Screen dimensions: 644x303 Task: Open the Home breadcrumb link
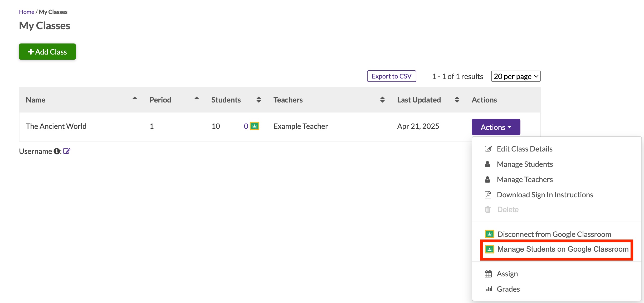click(x=26, y=12)
